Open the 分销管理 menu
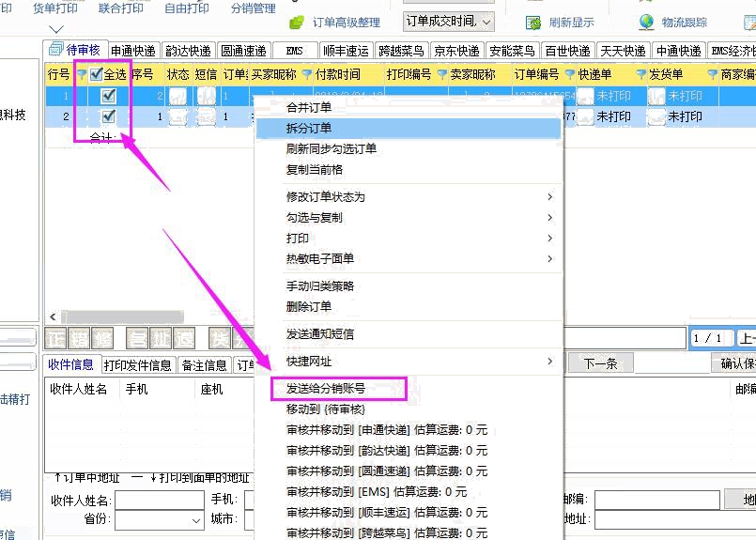This screenshot has height=540, width=756. pyautogui.click(x=254, y=8)
